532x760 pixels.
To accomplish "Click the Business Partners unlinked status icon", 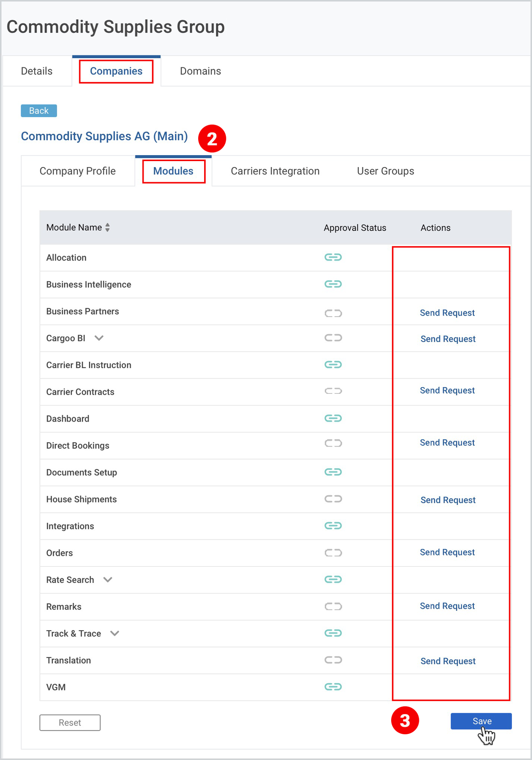I will coord(333,313).
